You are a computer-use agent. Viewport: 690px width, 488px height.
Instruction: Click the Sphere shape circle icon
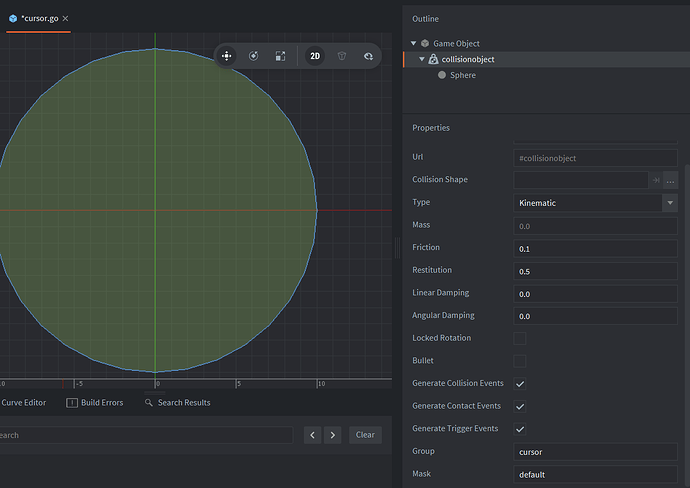pyautogui.click(x=442, y=75)
